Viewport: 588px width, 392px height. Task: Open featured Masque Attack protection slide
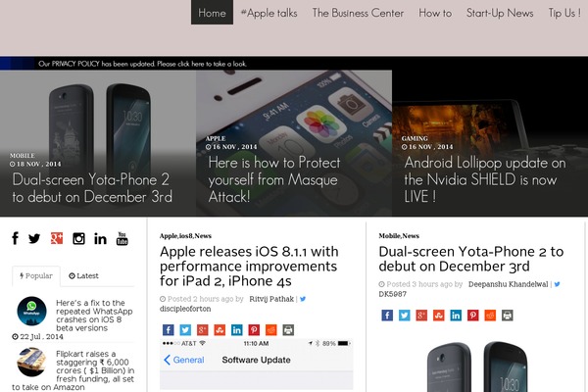[x=274, y=179]
